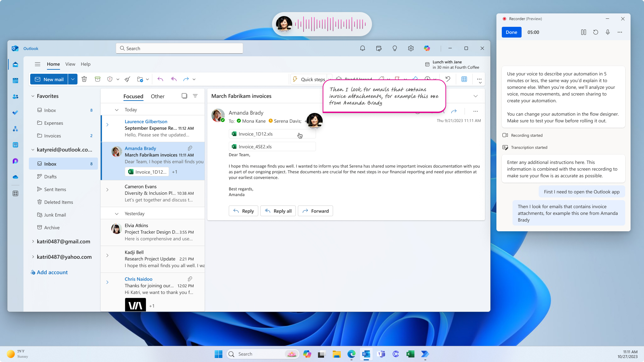Expand the katri0487@gmail.com account folder

33,241
